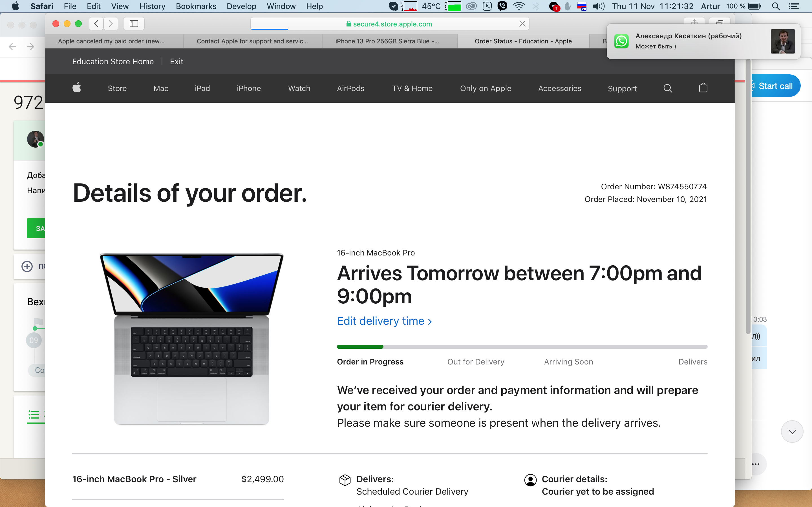Image resolution: width=812 pixels, height=507 pixels.
Task: Click the Wi-Fi status icon in menu bar
Action: (519, 6)
